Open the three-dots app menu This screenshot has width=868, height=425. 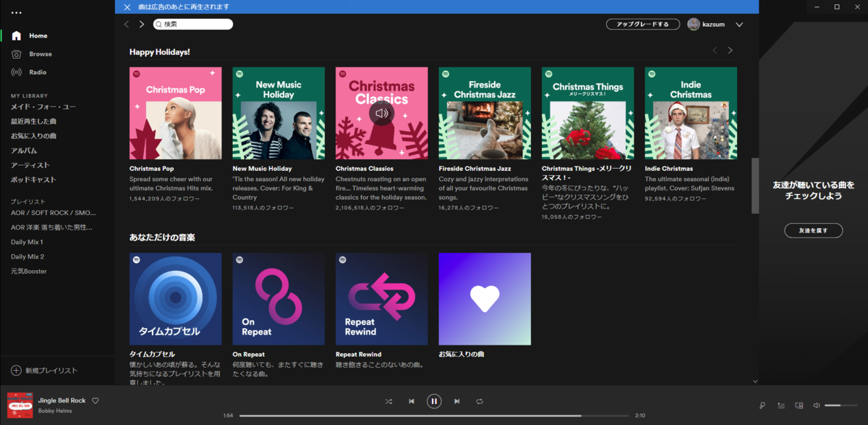pyautogui.click(x=16, y=13)
